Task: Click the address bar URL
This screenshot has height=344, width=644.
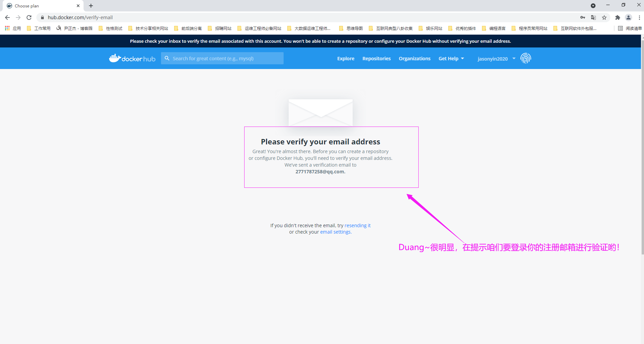Action: (x=80, y=18)
